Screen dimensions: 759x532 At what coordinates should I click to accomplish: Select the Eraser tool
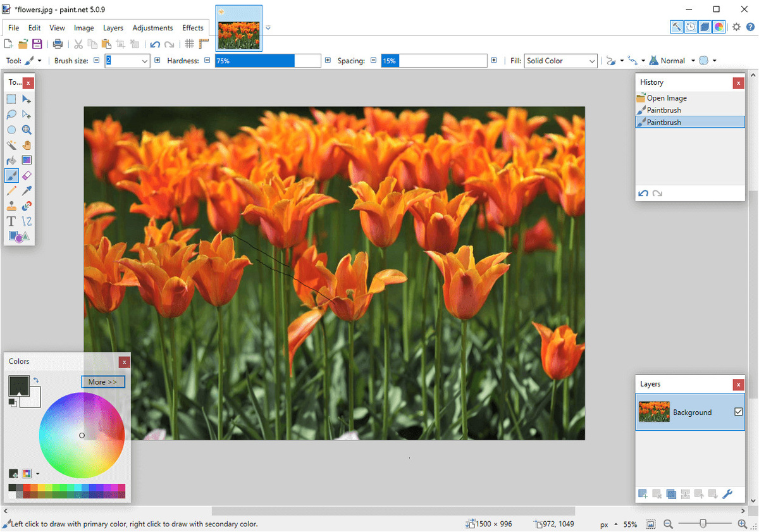[x=27, y=175]
